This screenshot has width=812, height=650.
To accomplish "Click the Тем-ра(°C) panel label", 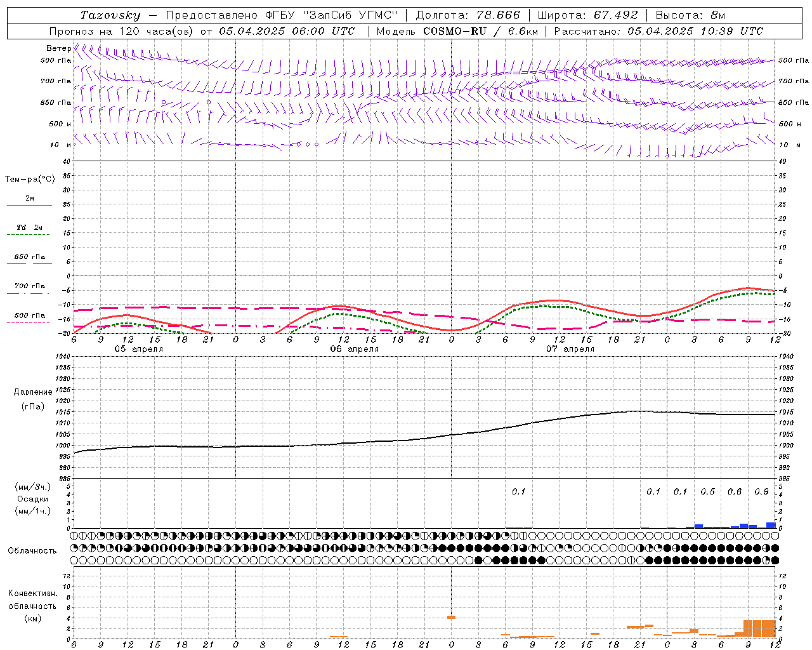I will point(30,180).
